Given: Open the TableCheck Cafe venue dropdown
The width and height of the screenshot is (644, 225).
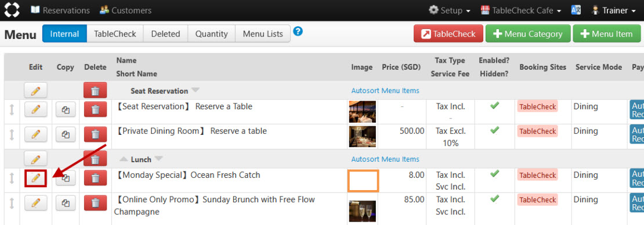Looking at the screenshot, I should 521,10.
